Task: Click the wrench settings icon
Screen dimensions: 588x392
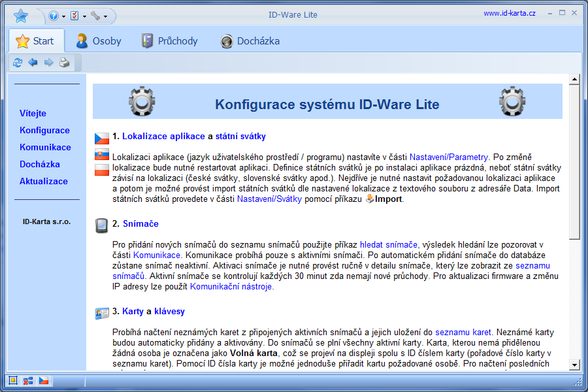Action: click(95, 16)
